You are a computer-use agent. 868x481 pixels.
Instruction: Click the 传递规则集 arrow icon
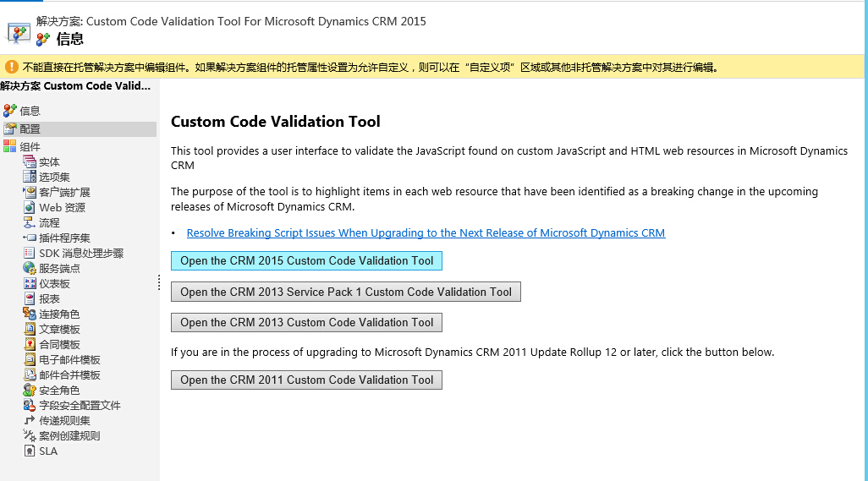click(30, 420)
